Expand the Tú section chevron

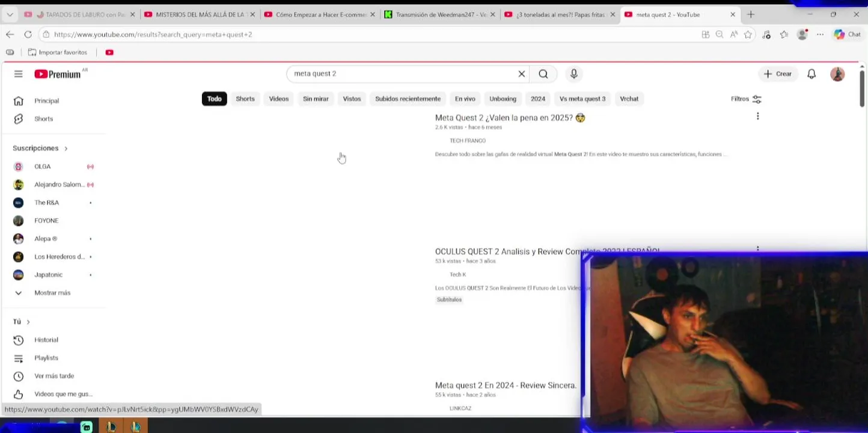[x=28, y=322]
